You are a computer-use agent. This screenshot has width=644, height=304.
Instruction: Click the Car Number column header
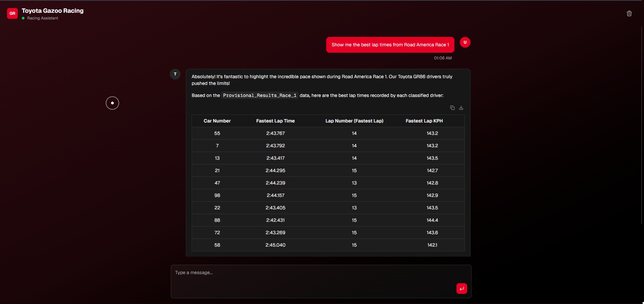[x=217, y=121]
